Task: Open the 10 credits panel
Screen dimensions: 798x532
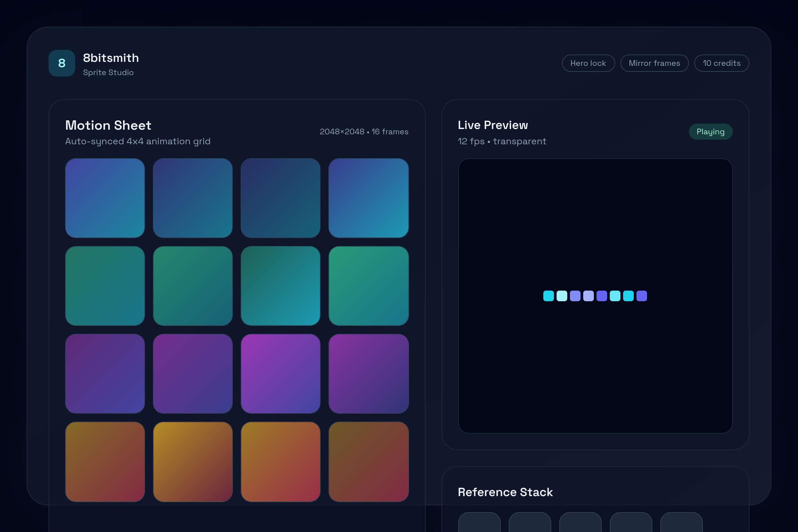Action: coord(721,63)
